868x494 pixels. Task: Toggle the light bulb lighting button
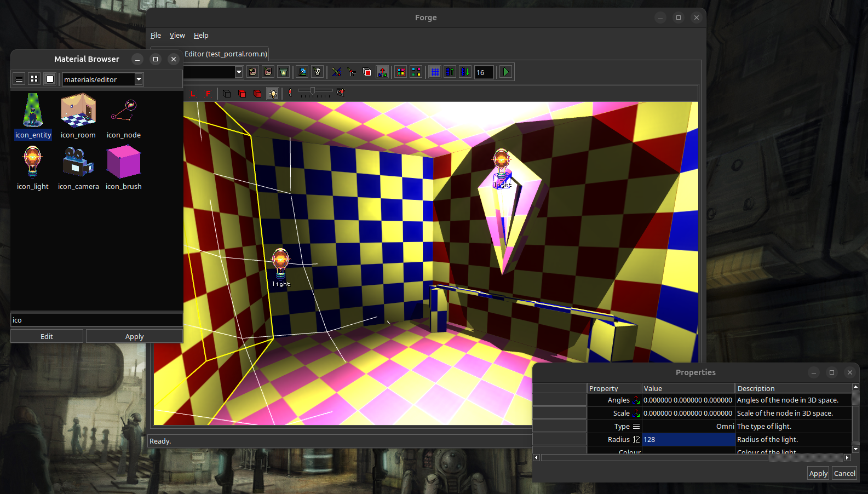272,94
